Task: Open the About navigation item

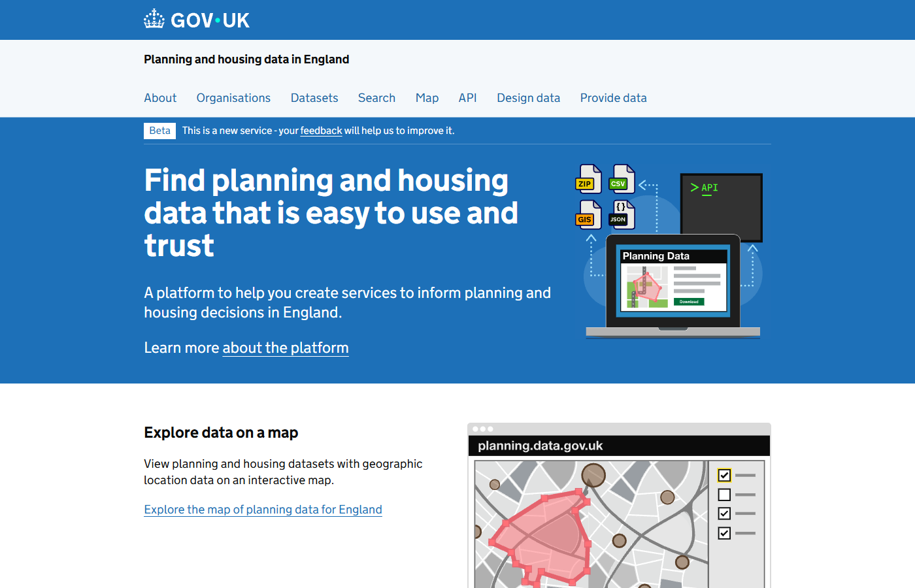Action: (x=160, y=98)
